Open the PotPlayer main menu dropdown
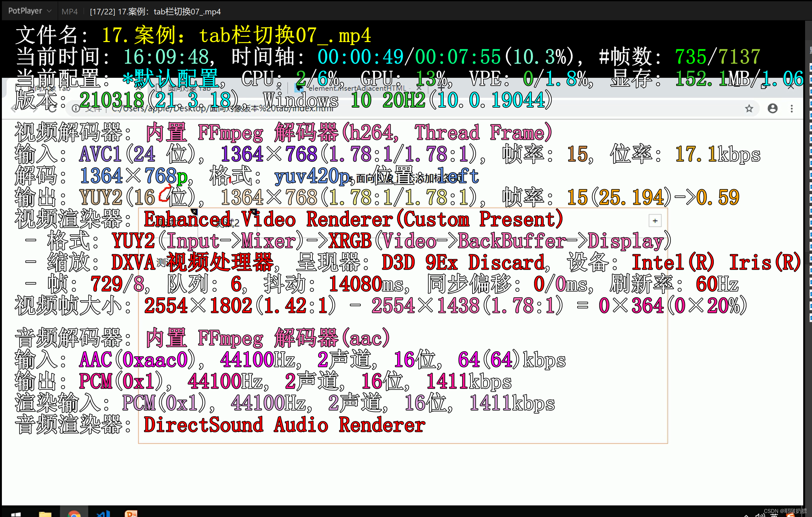 click(x=30, y=11)
